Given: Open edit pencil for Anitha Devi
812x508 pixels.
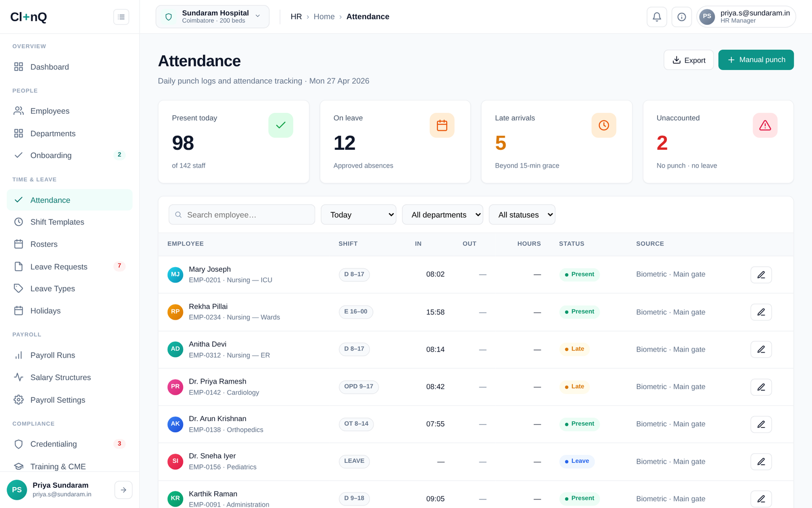Looking at the screenshot, I should point(761,350).
